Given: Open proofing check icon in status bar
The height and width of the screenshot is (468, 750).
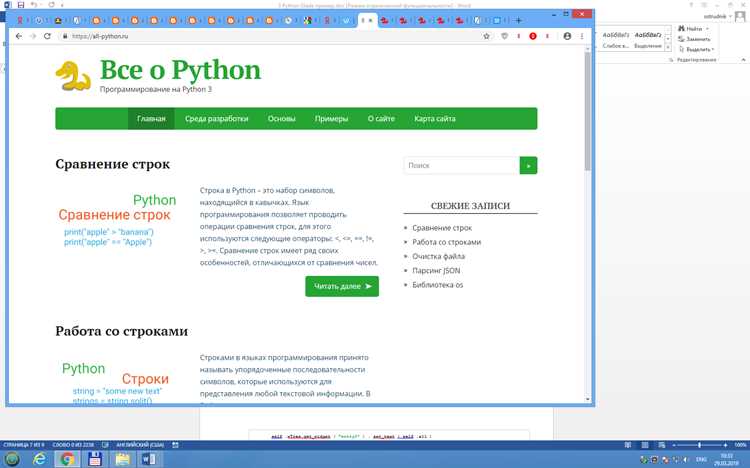Looking at the screenshot, I should [105, 445].
